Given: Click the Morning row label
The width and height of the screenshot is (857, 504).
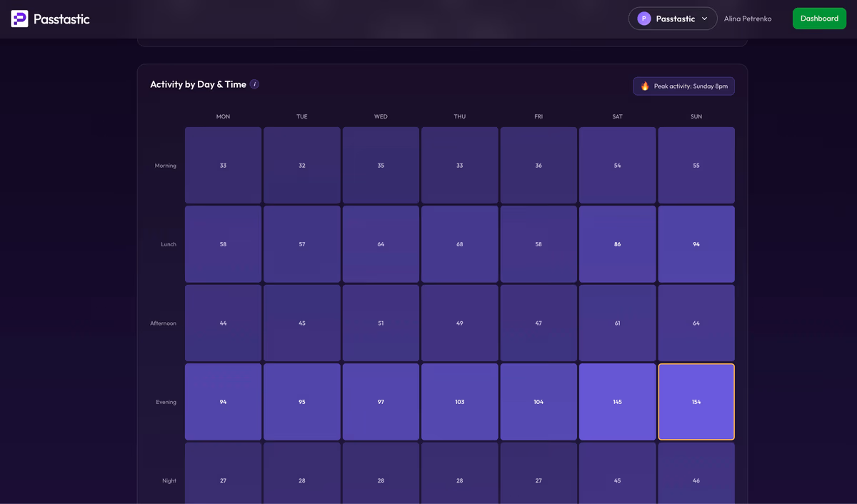Looking at the screenshot, I should pos(166,166).
